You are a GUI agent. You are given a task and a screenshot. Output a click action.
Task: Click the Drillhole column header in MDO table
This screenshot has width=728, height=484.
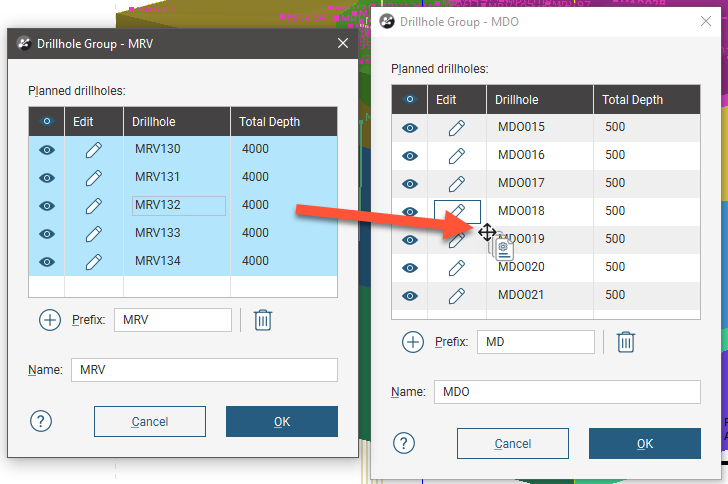[538, 100]
